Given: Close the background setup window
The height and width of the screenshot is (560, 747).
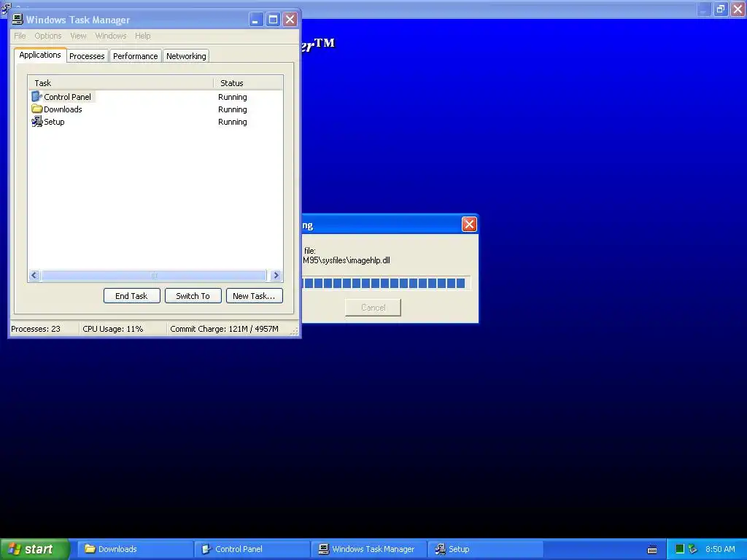Looking at the screenshot, I should pyautogui.click(x=738, y=9).
